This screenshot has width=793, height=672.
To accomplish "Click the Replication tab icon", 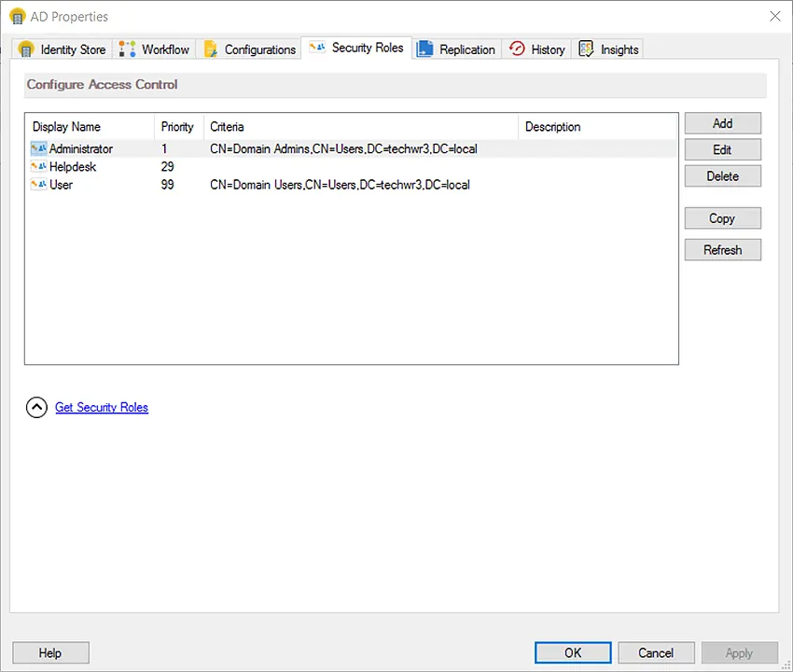I will (424, 49).
